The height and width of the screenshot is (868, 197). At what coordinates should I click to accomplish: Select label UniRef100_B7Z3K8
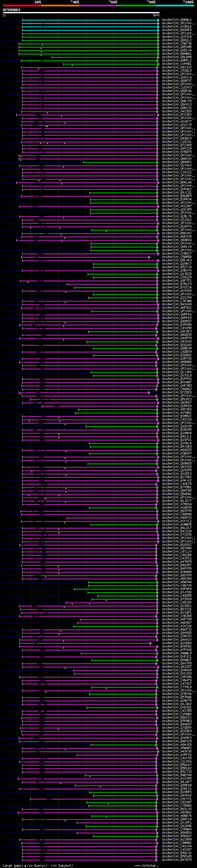click(177, 145)
